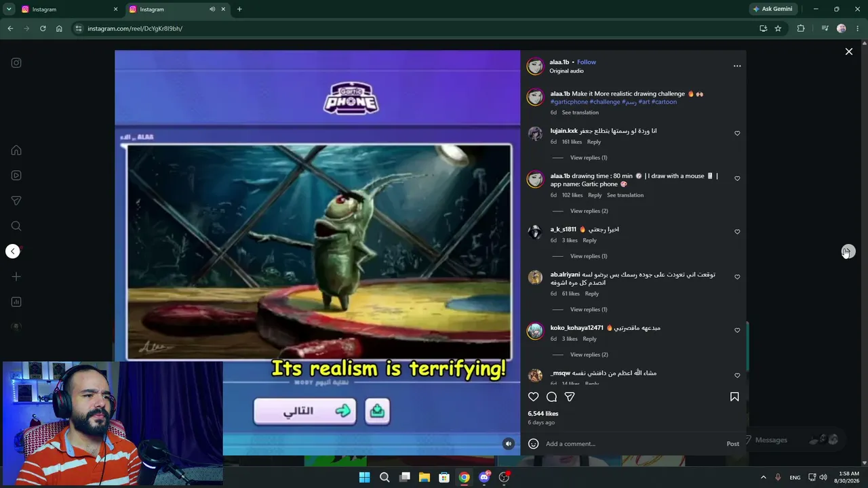Image resolution: width=868 pixels, height=488 pixels.
Task: Open Reels from the Instagram sidebar
Action: [x=16, y=176]
